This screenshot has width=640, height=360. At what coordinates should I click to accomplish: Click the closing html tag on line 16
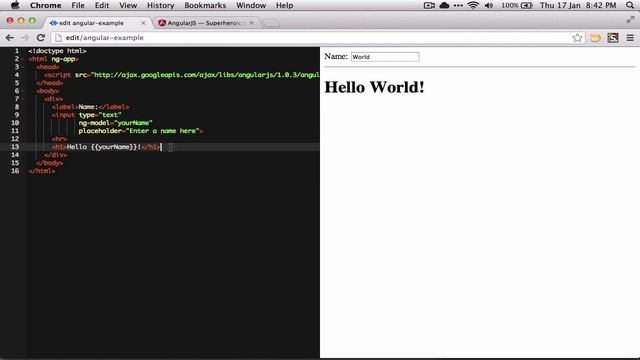click(42, 171)
